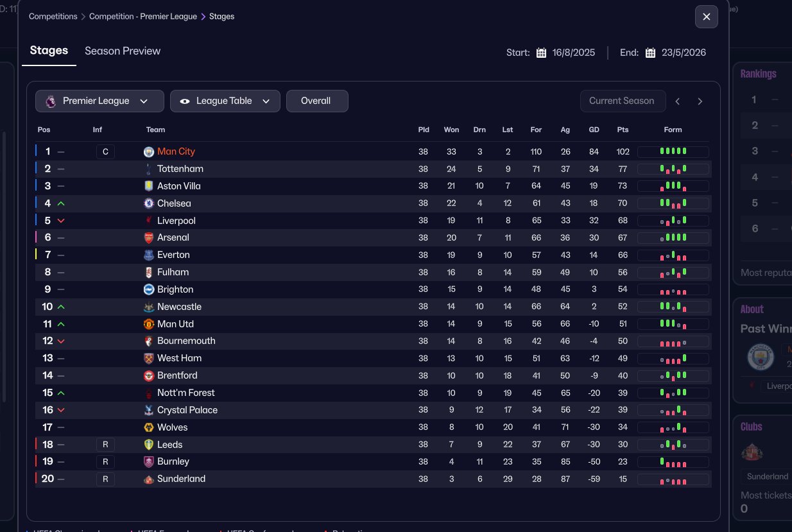Open the End date calendar icon
Screen dimensions: 792x532
pyautogui.click(x=650, y=53)
